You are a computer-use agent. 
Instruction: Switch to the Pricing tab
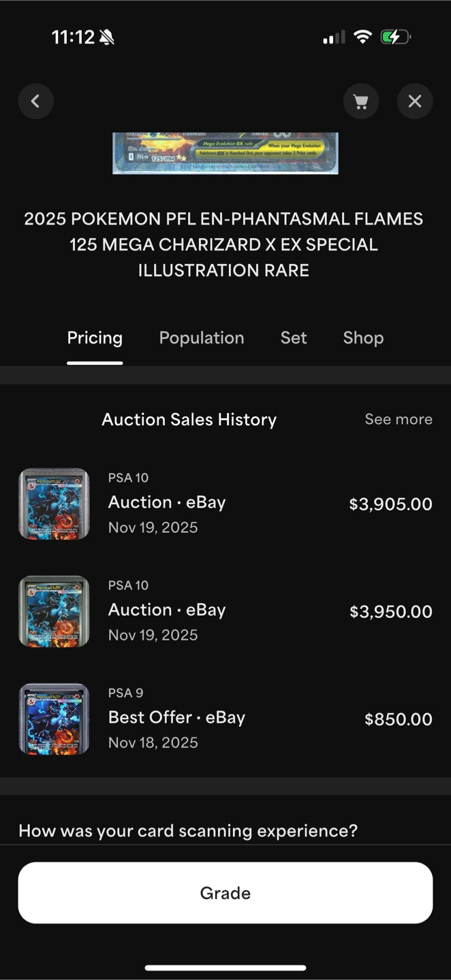tap(95, 338)
